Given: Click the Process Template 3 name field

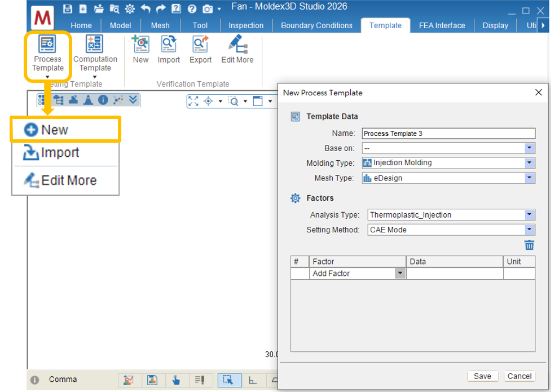Looking at the screenshot, I should coord(448,134).
